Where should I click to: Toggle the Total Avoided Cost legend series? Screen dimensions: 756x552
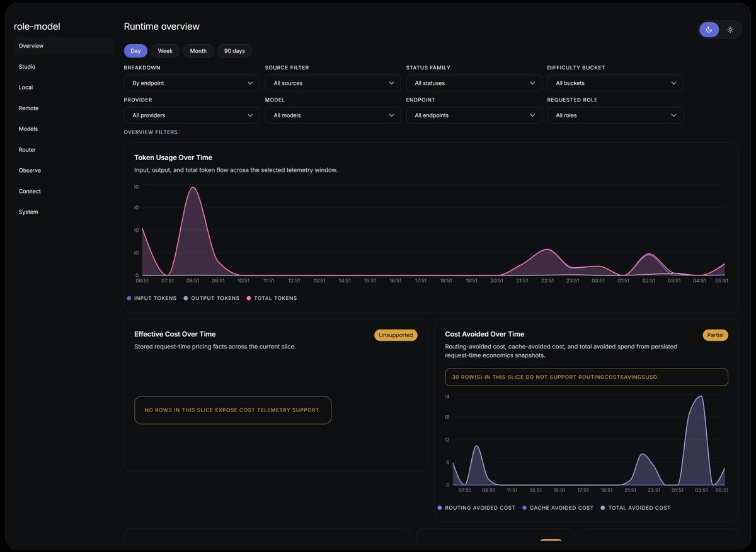pos(636,508)
